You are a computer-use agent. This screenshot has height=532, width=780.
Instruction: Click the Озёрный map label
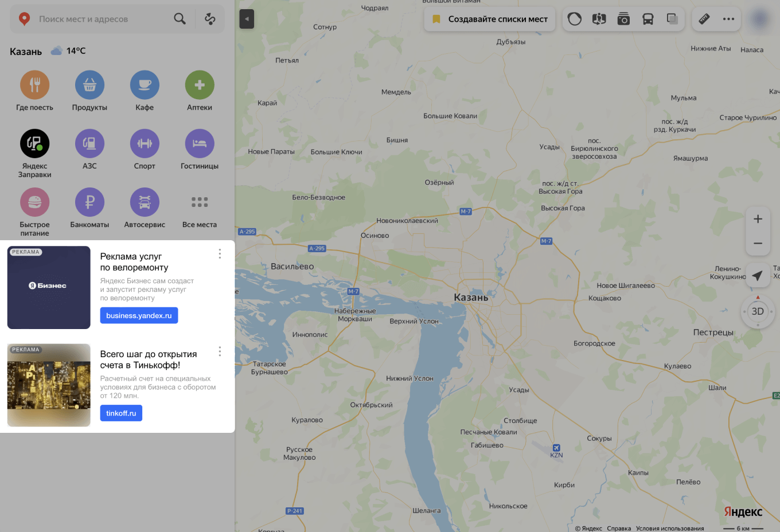pos(439,182)
